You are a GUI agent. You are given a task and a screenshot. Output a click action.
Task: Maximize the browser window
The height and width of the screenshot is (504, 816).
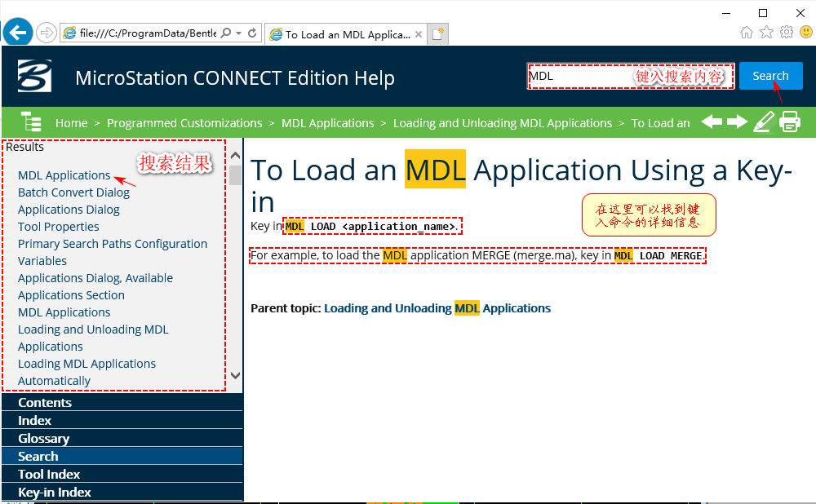click(x=763, y=13)
